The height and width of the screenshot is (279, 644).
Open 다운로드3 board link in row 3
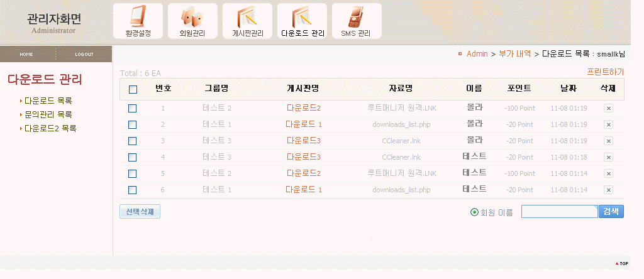click(304, 141)
